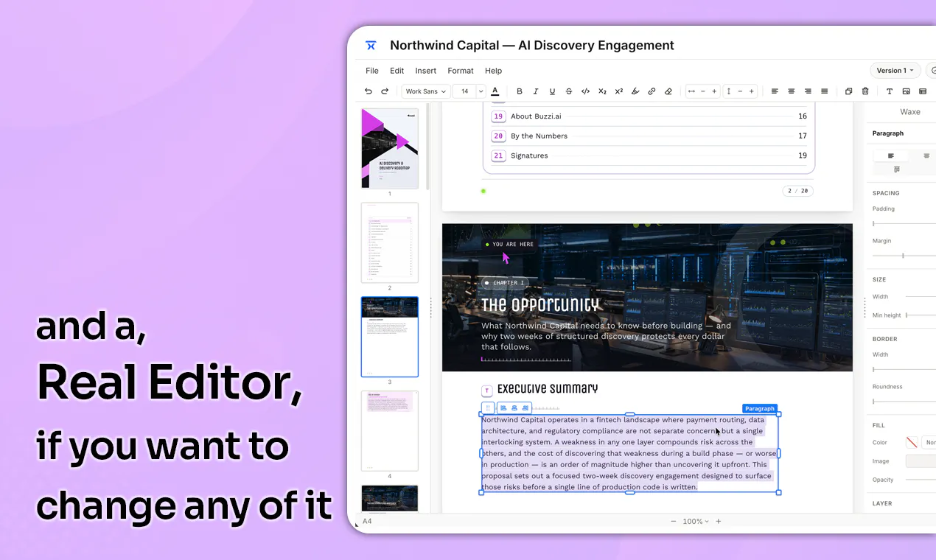The height and width of the screenshot is (560, 936).
Task: Open the Version 1 dropdown
Action: [895, 71]
